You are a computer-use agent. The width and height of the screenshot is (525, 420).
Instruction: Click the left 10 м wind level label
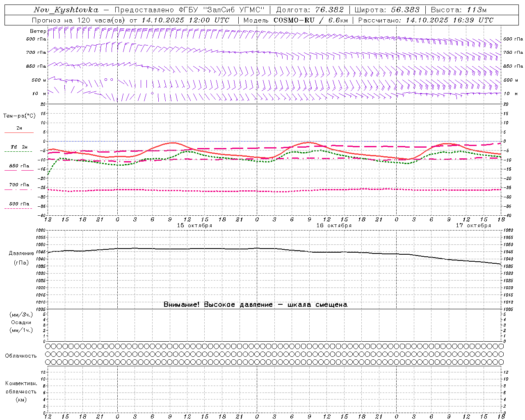39,94
